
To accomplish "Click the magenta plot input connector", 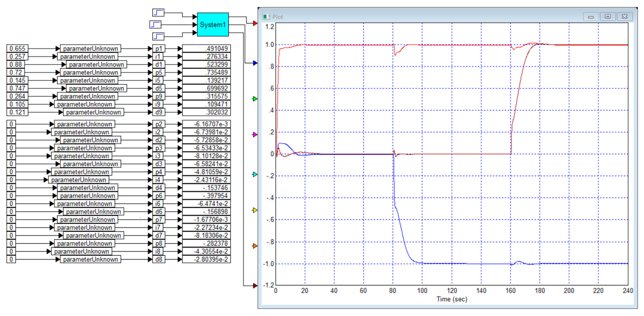I will click(x=255, y=135).
